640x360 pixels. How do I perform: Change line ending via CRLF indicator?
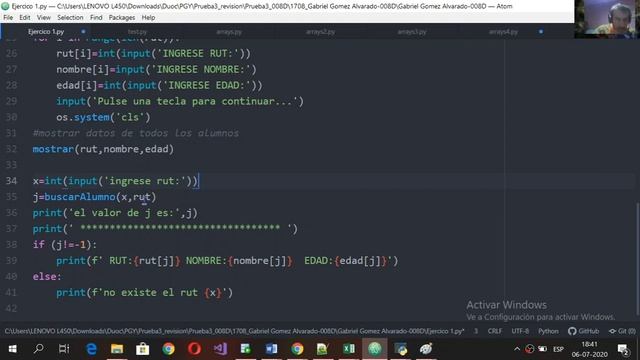[495, 331]
